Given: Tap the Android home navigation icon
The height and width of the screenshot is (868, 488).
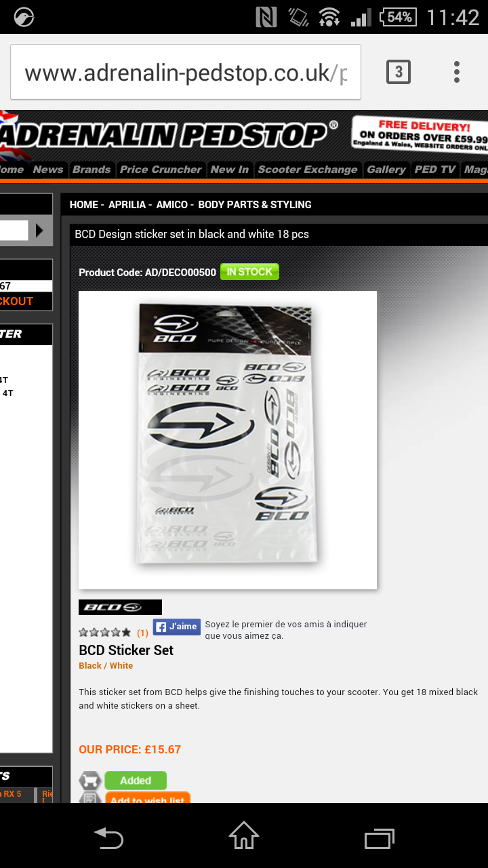Looking at the screenshot, I should click(244, 835).
